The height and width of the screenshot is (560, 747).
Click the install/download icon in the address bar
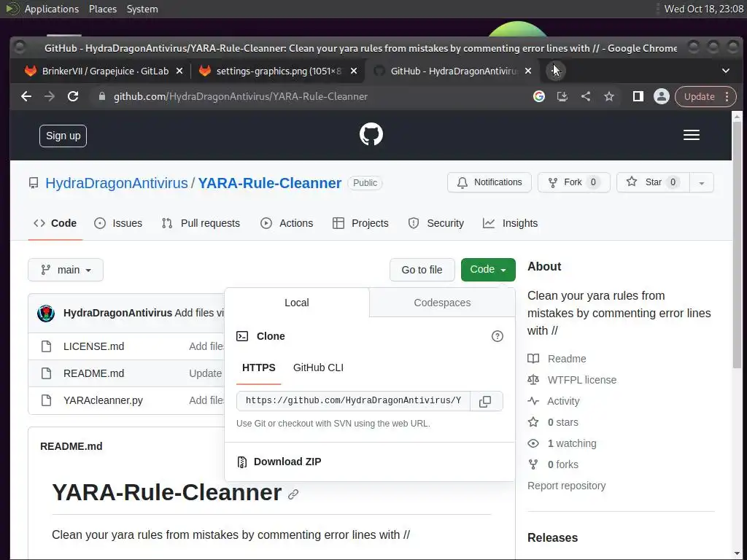562,97
